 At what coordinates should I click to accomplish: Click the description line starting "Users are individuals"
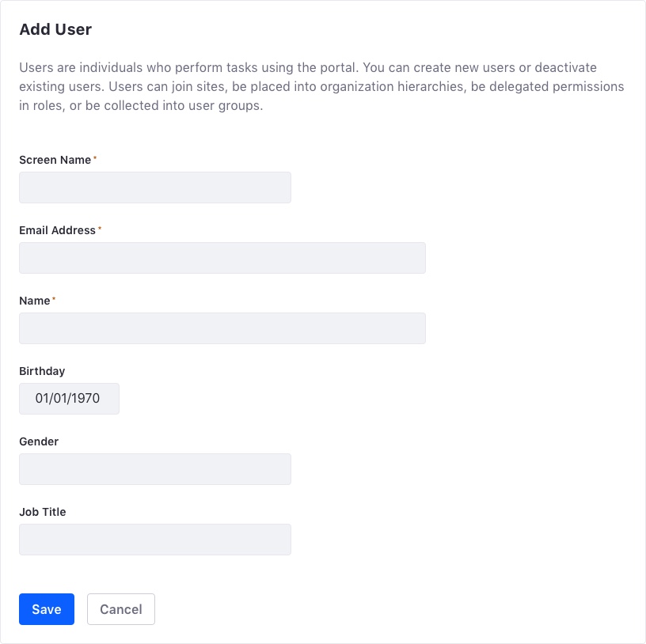(307, 67)
